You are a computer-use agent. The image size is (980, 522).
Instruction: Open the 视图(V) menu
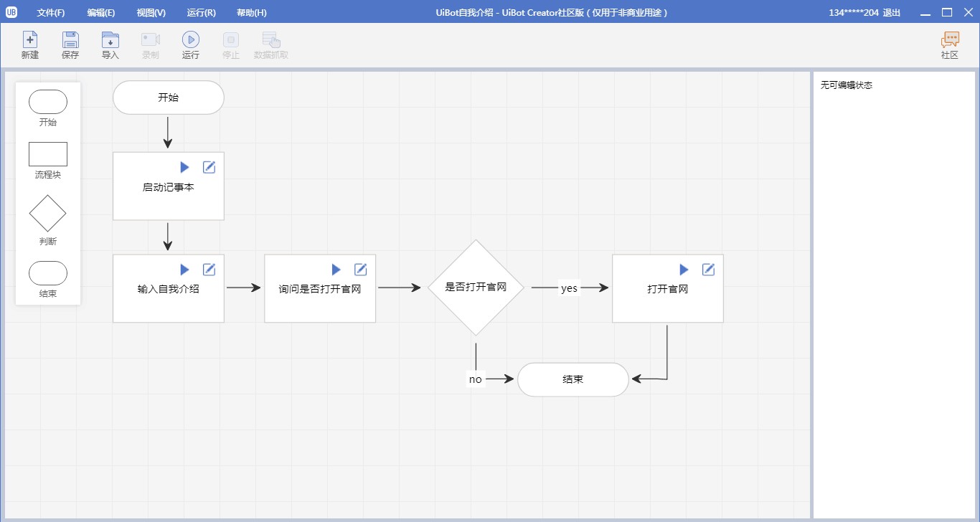coord(151,13)
